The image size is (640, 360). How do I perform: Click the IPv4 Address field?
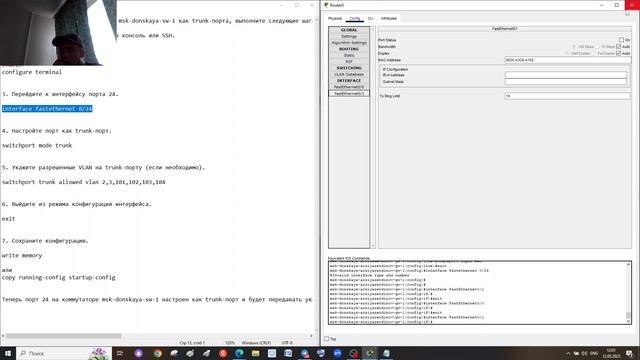point(566,75)
